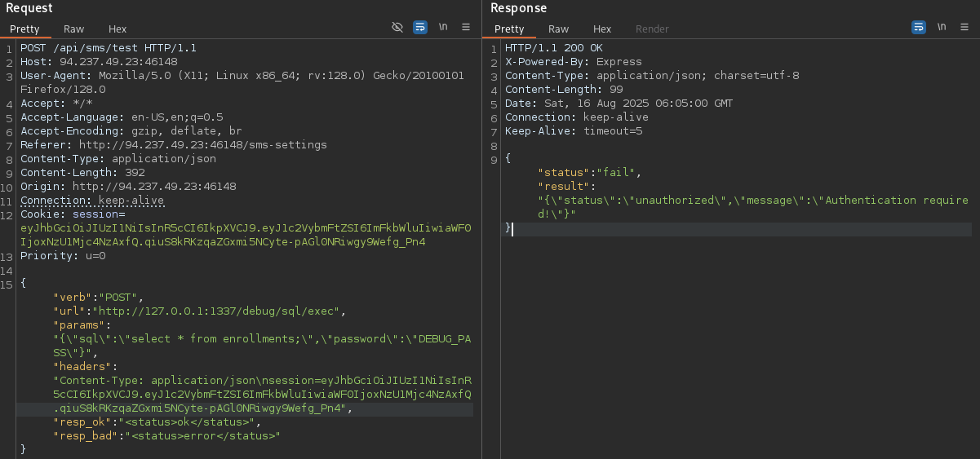
Task: Open the Response panel hamburger options menu
Action: click(964, 27)
